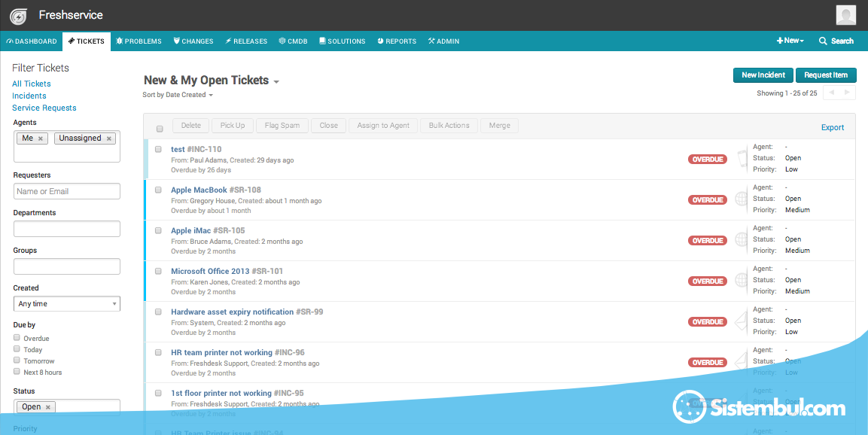
Task: Click the New Incident button
Action: pyautogui.click(x=763, y=75)
